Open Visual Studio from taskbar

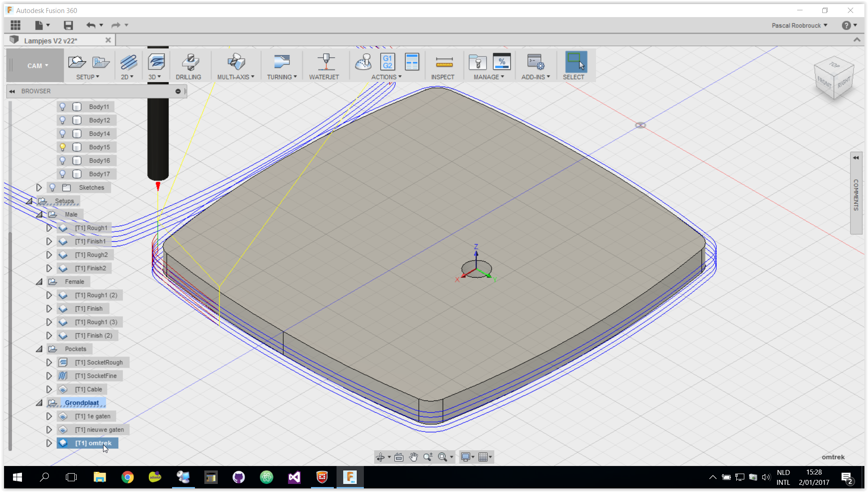coord(294,477)
